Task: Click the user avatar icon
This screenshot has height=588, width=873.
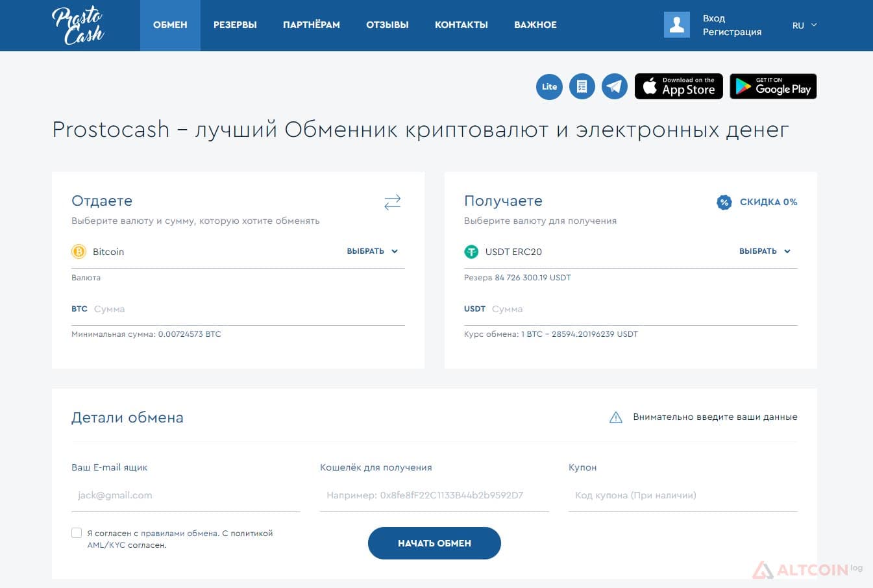Action: point(677,25)
